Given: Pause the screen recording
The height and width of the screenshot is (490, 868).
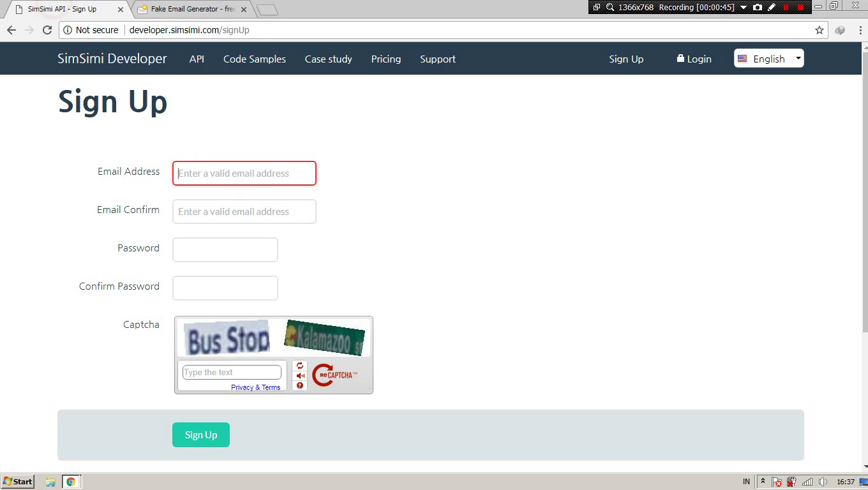Looking at the screenshot, I should coord(786,7).
